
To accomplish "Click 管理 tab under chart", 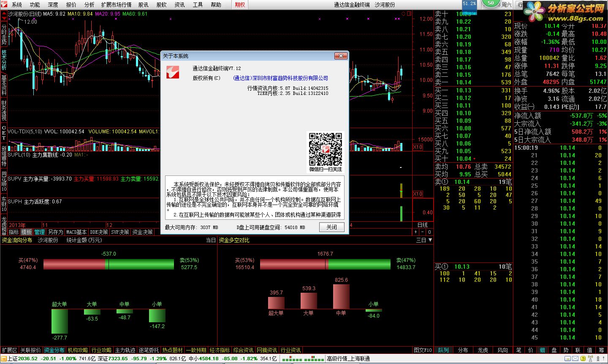I will coord(40,232).
